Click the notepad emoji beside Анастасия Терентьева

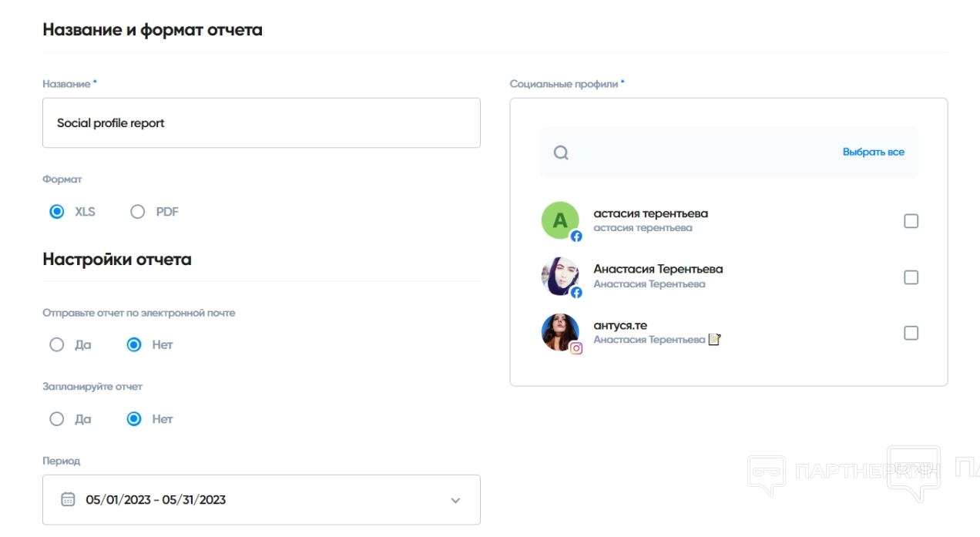pyautogui.click(x=714, y=340)
